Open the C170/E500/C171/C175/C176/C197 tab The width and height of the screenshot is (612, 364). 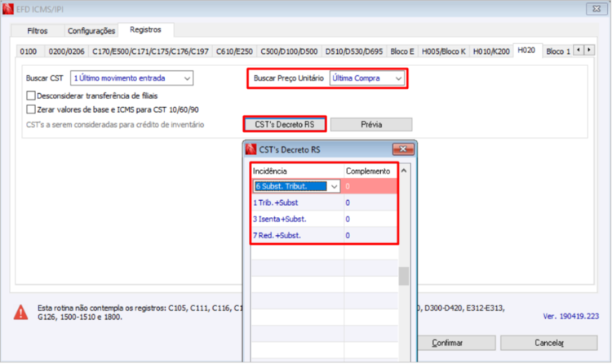point(150,51)
